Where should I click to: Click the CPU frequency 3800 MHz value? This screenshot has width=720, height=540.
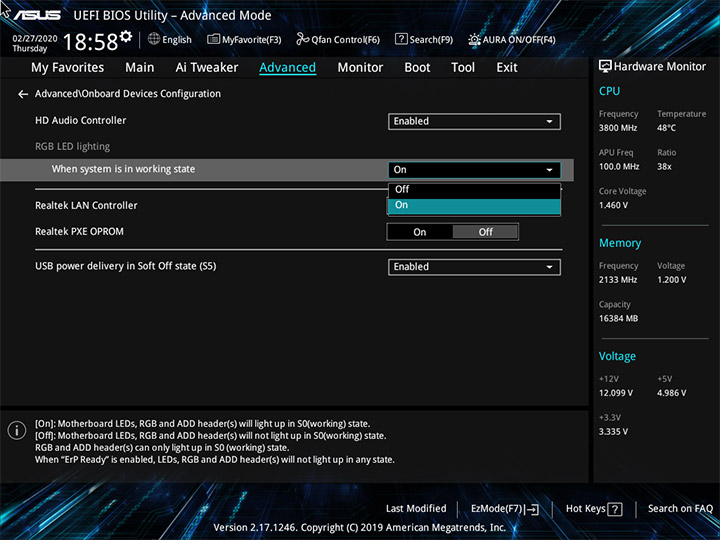click(x=618, y=128)
